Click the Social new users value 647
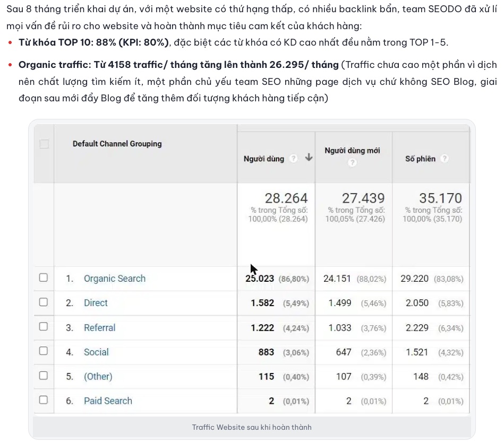Viewport: 504px width, 442px height. click(344, 352)
